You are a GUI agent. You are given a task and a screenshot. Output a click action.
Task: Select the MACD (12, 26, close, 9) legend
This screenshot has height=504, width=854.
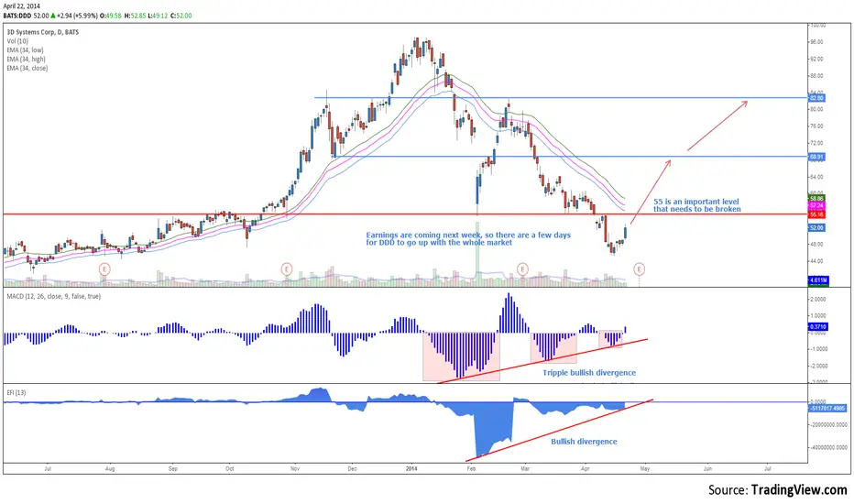click(53, 296)
